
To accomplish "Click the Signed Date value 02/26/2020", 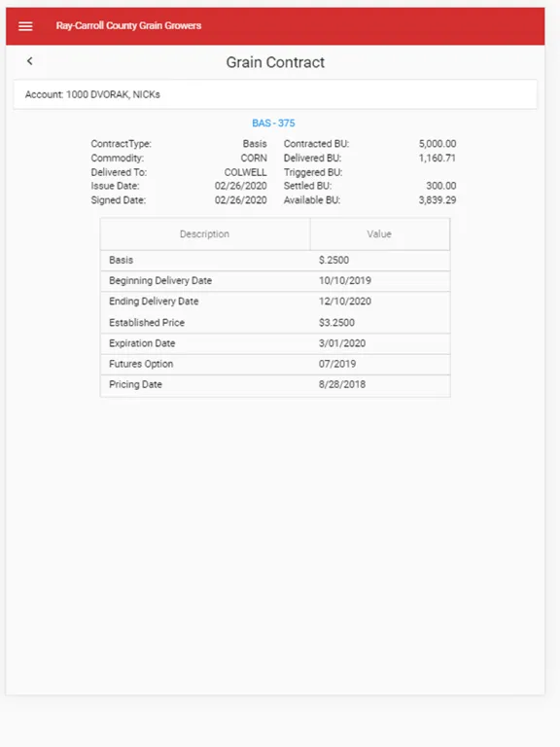I will point(241,200).
